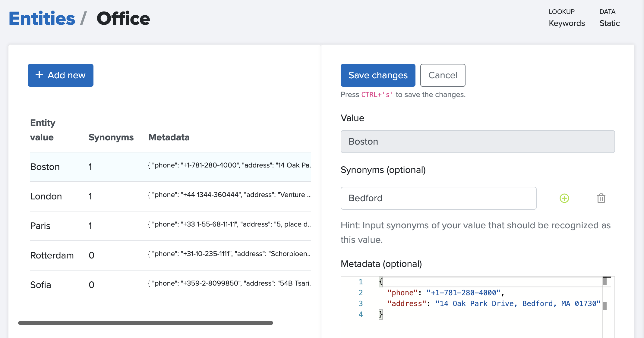Click the Metadata column header
Screen dimensions: 644x338
pyautogui.click(x=169, y=137)
